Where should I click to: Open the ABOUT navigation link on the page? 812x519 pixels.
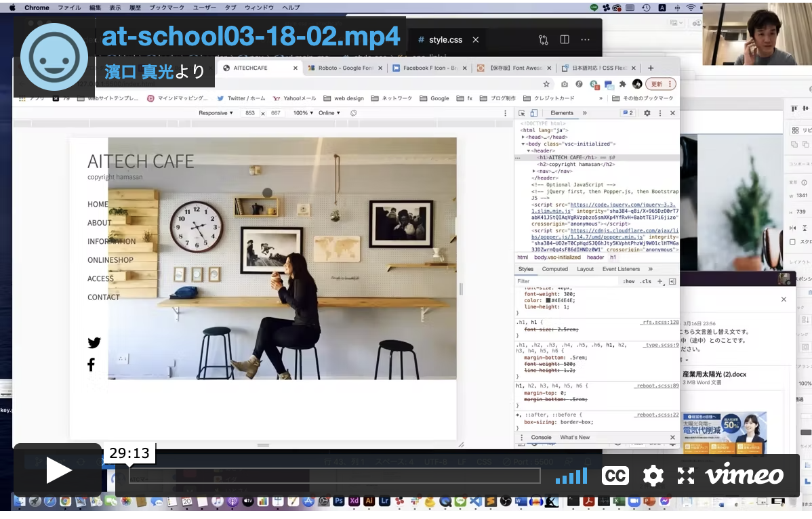pos(100,223)
